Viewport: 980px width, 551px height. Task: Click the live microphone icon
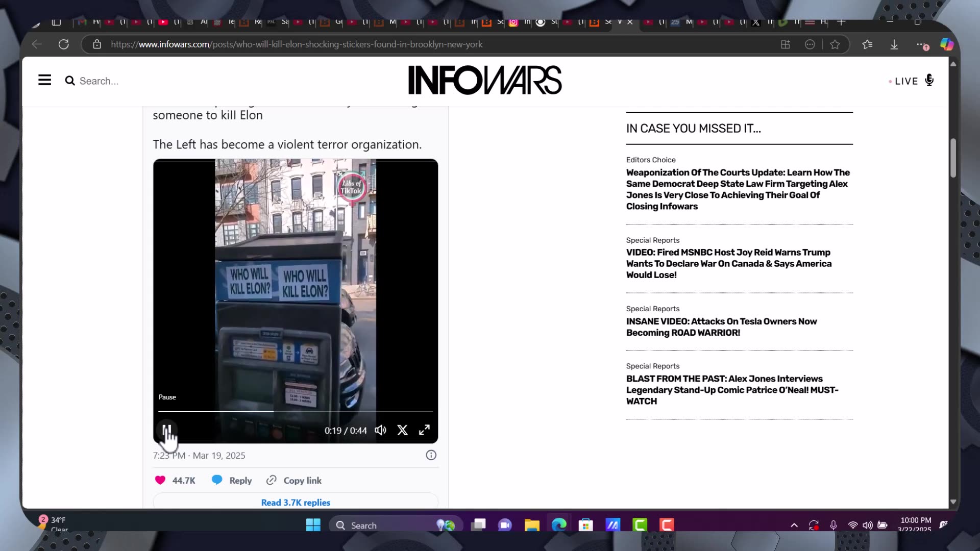pyautogui.click(x=929, y=80)
